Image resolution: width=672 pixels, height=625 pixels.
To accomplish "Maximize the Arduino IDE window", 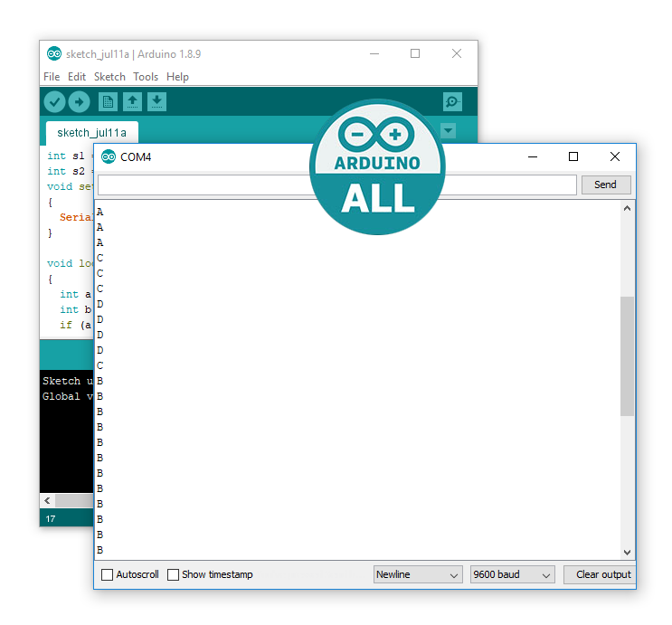I will (x=415, y=54).
